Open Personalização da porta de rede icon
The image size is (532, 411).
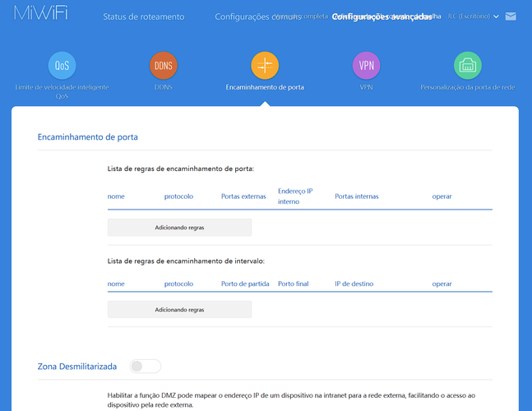pos(468,66)
